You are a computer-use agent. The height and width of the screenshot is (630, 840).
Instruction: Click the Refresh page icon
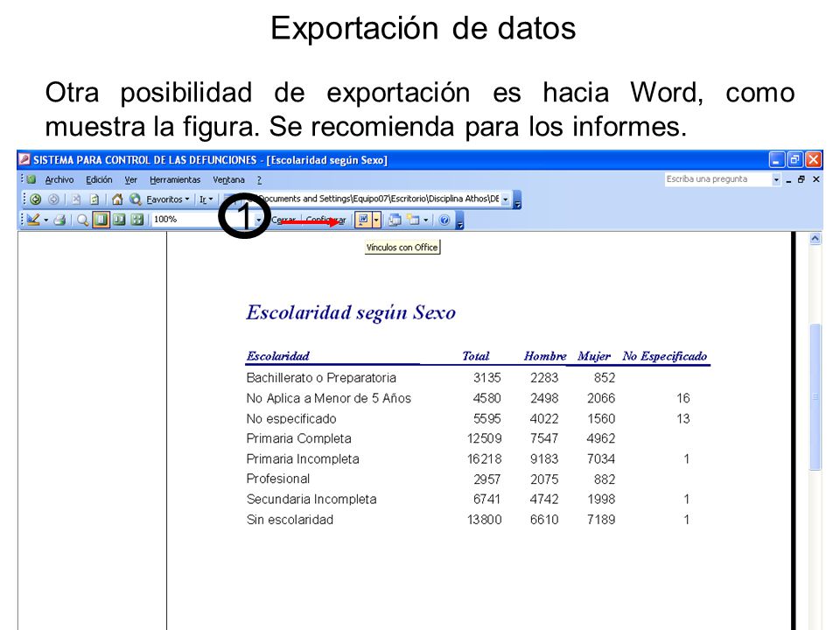[94, 199]
